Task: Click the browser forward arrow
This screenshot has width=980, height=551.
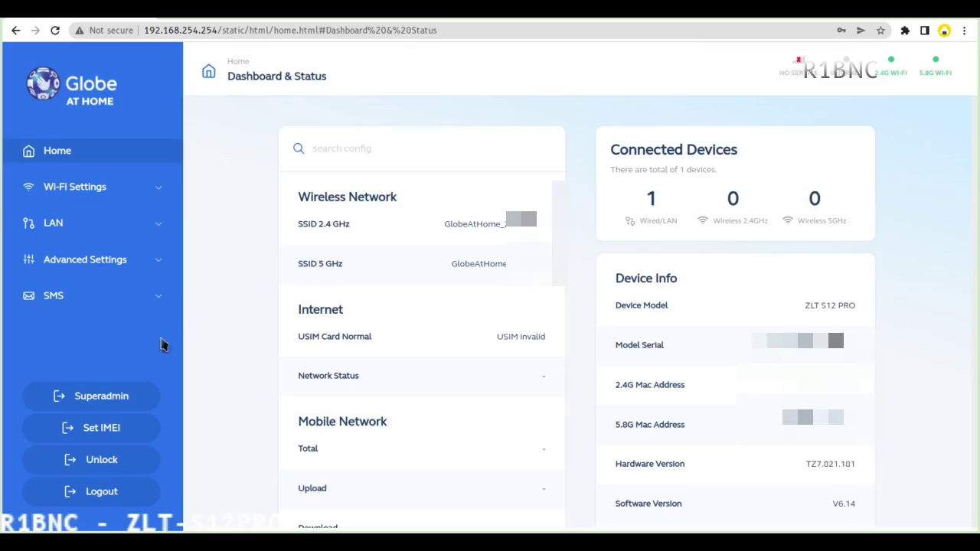Action: (x=36, y=31)
